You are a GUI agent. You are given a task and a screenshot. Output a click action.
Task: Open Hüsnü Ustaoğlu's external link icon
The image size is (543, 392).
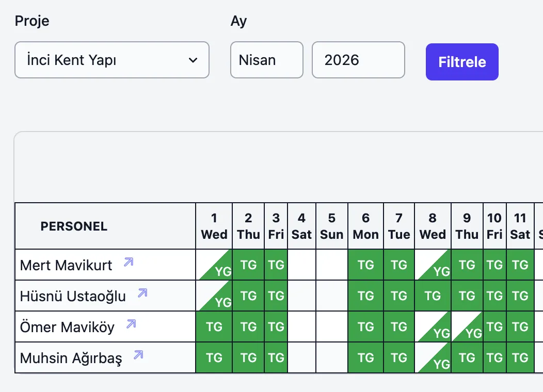click(x=142, y=293)
